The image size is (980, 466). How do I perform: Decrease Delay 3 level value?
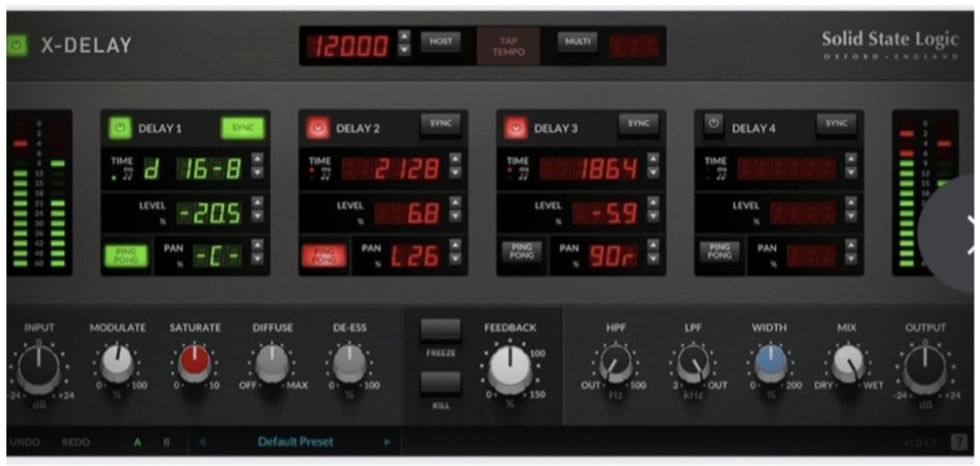pos(653,216)
